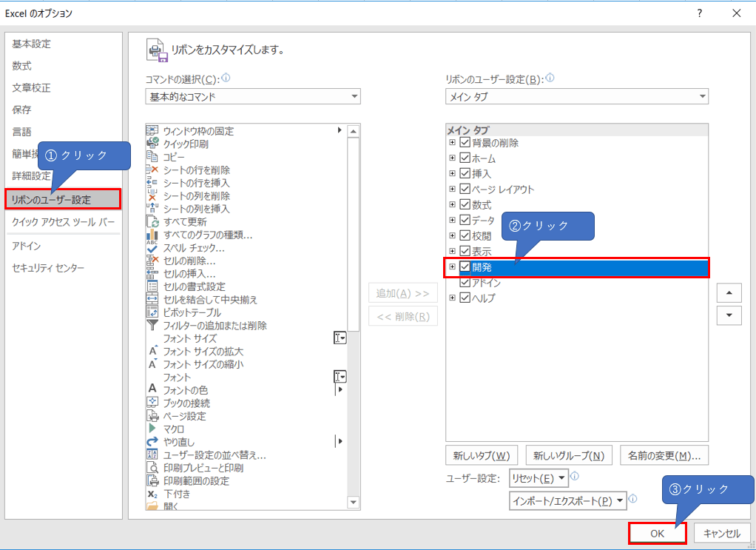Viewport: 756px width, 550px height.
Task: Toggle the ページ レイアウト checkbox
Action: click(x=465, y=189)
